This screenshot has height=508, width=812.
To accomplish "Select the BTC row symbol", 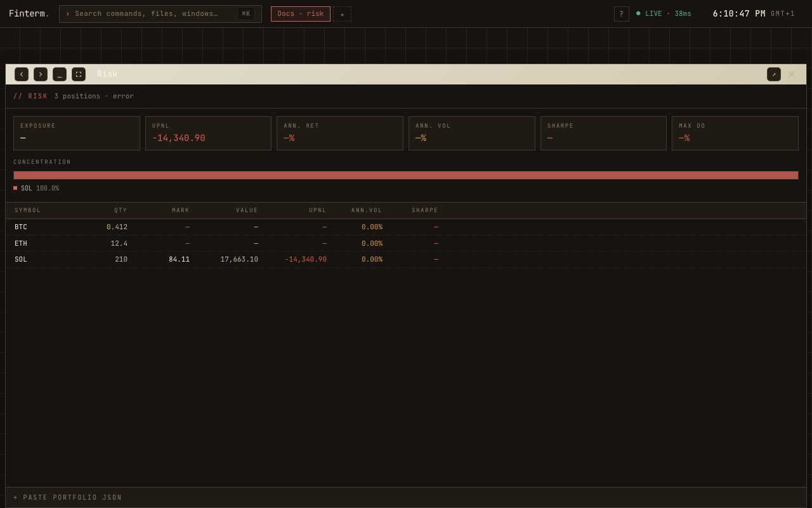I will point(21,227).
